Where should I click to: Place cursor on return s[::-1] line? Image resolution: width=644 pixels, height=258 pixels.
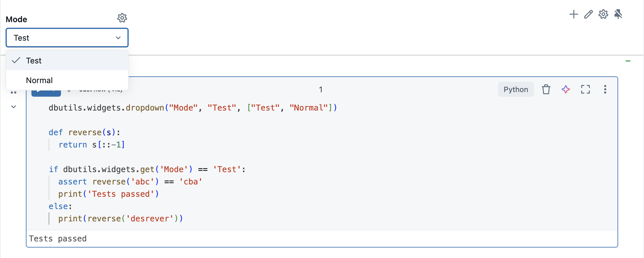92,145
